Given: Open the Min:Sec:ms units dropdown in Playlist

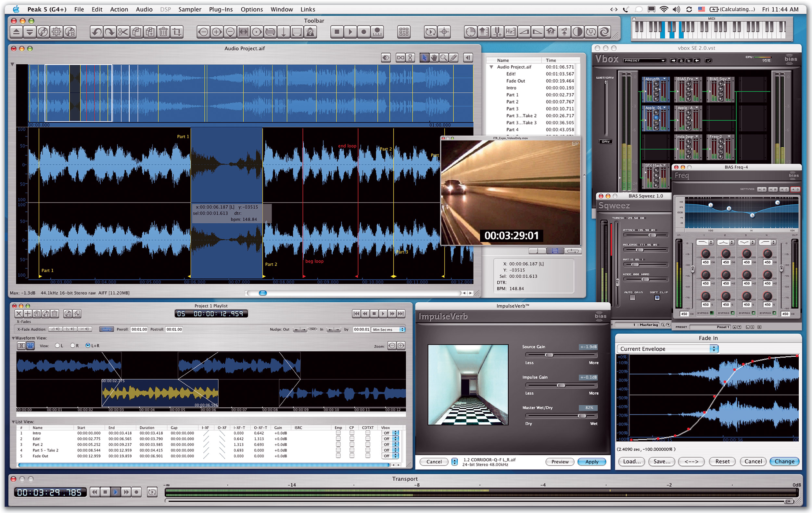Looking at the screenshot, I should coord(388,329).
